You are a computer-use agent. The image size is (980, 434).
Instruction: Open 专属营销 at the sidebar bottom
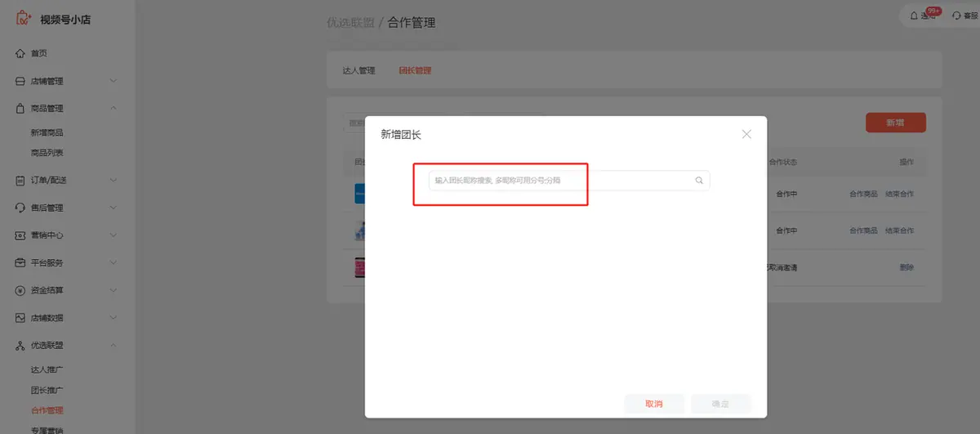click(47, 430)
